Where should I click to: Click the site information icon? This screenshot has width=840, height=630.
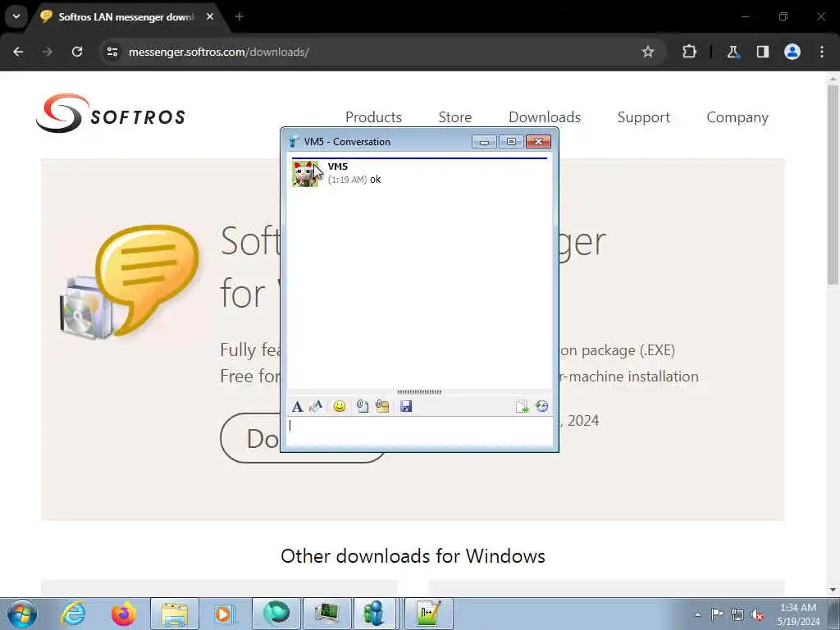coord(112,52)
